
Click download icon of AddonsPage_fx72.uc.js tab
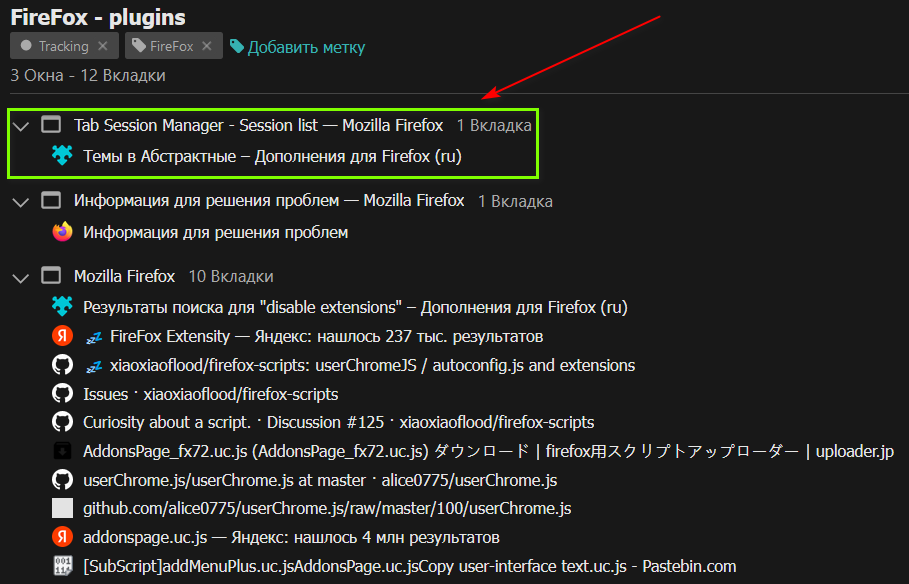point(62,451)
